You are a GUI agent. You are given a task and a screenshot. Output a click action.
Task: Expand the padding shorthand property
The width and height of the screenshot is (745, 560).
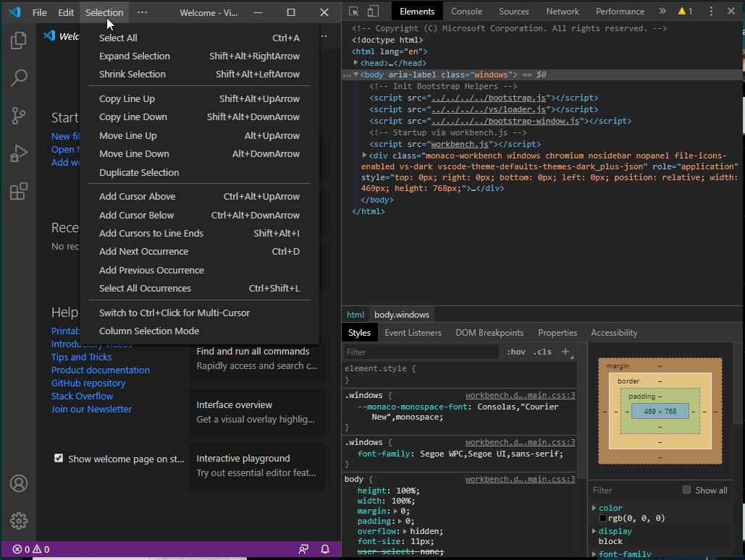click(x=400, y=521)
